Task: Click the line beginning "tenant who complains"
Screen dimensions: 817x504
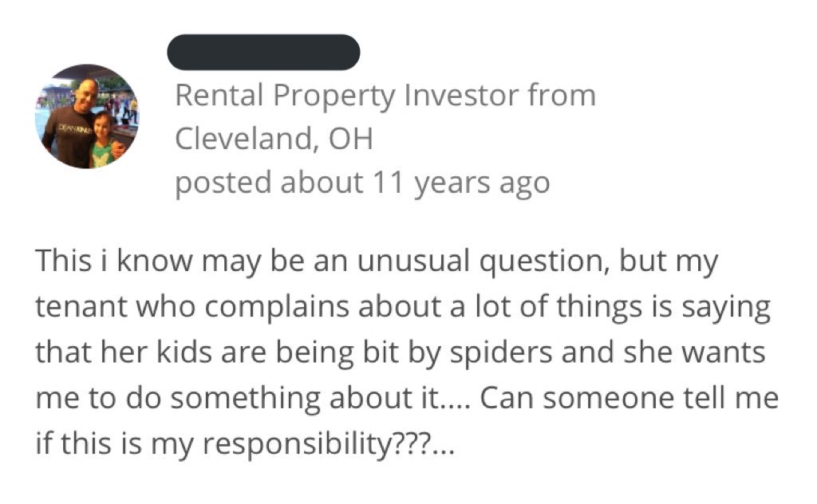Action: tap(403, 307)
